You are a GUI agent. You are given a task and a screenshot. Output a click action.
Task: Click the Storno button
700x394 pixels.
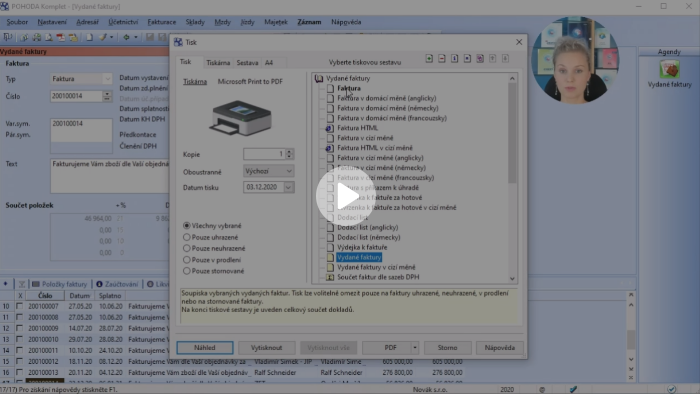[x=447, y=348]
